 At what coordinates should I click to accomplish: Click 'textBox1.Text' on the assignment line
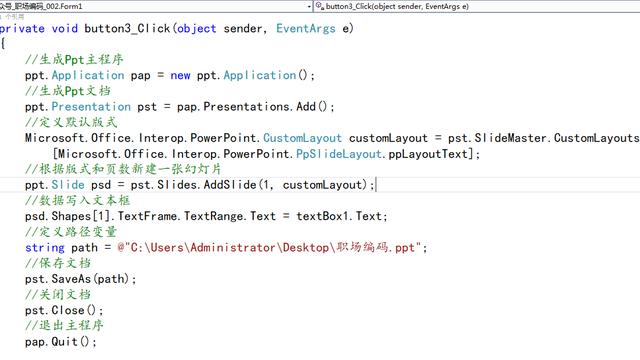pos(339,216)
